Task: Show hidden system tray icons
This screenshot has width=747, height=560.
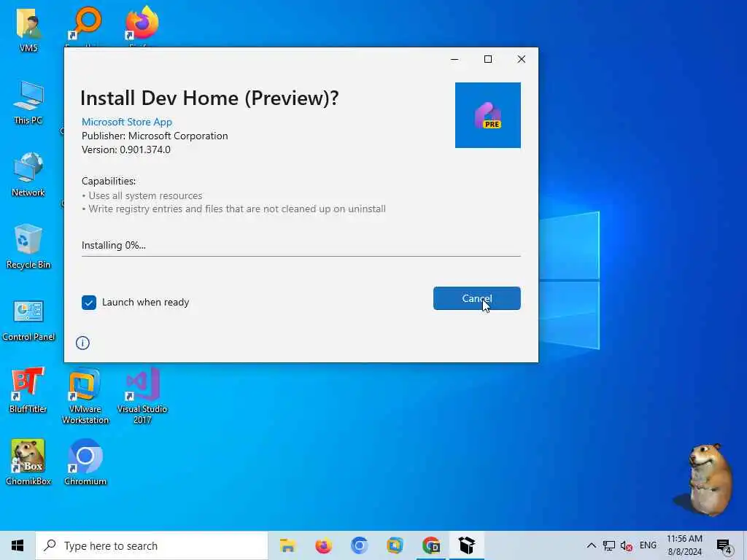Action: 591,545
